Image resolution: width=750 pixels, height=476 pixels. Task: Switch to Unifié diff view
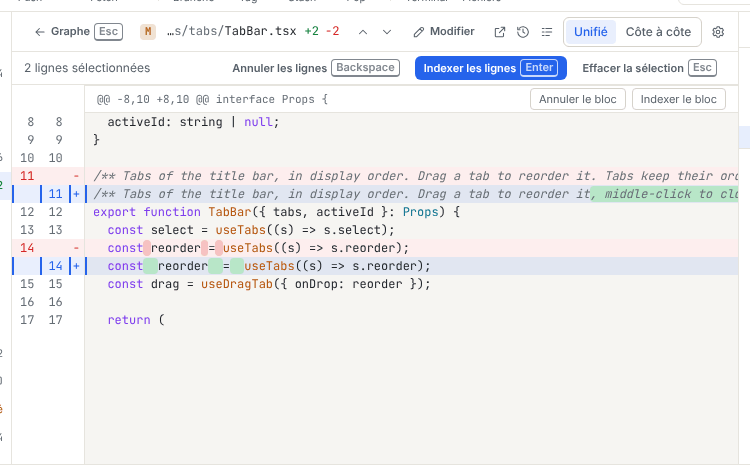(591, 32)
